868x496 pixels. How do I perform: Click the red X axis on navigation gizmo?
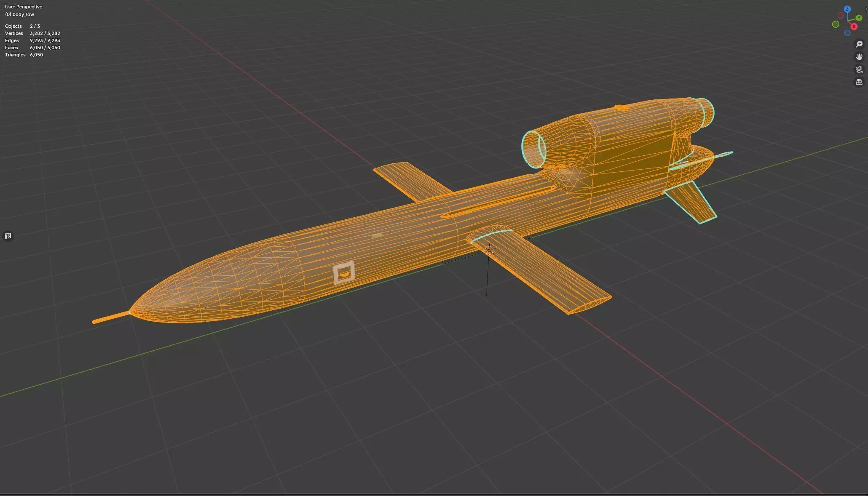click(x=854, y=27)
